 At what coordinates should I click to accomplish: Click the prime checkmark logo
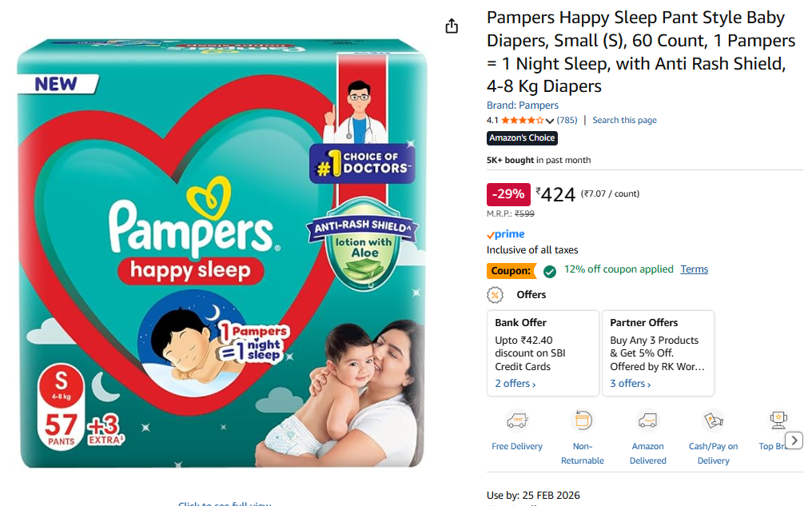[x=505, y=234]
